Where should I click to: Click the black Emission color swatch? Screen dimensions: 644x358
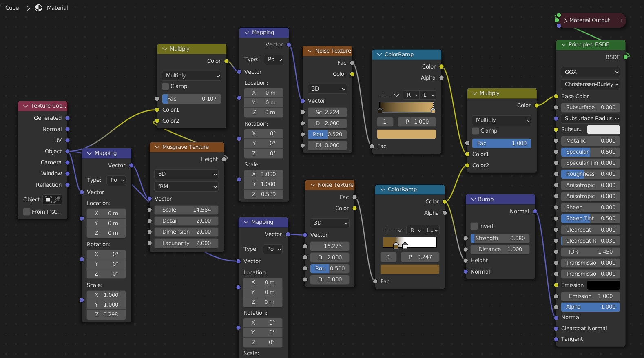pos(604,285)
